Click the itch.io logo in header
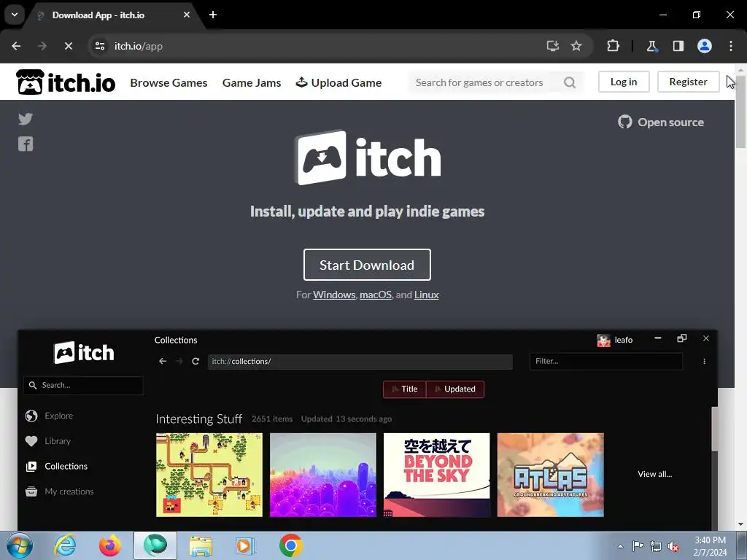 click(x=66, y=82)
